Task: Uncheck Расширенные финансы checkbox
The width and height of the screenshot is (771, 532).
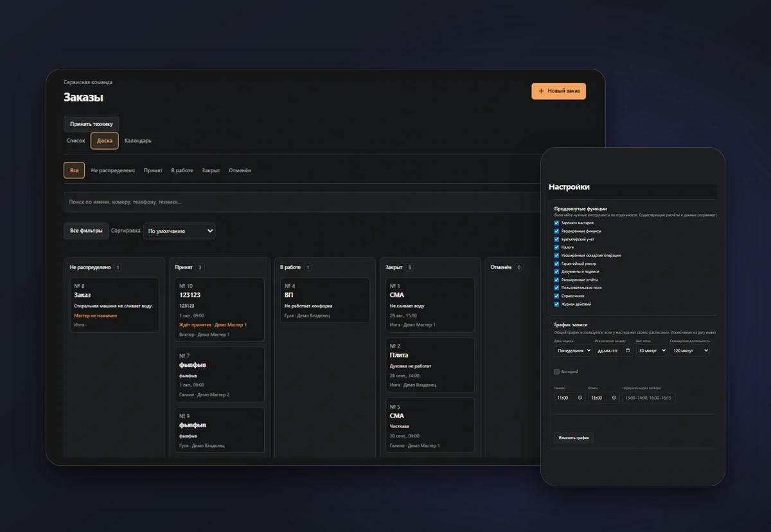Action: (x=556, y=231)
